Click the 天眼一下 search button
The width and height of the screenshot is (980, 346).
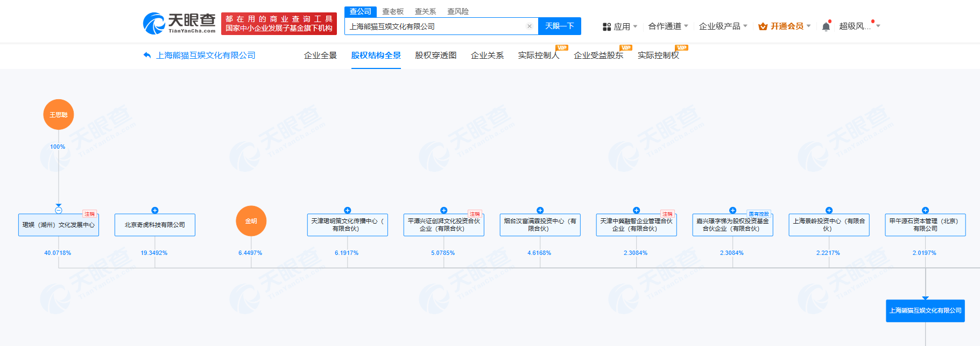[x=560, y=26]
